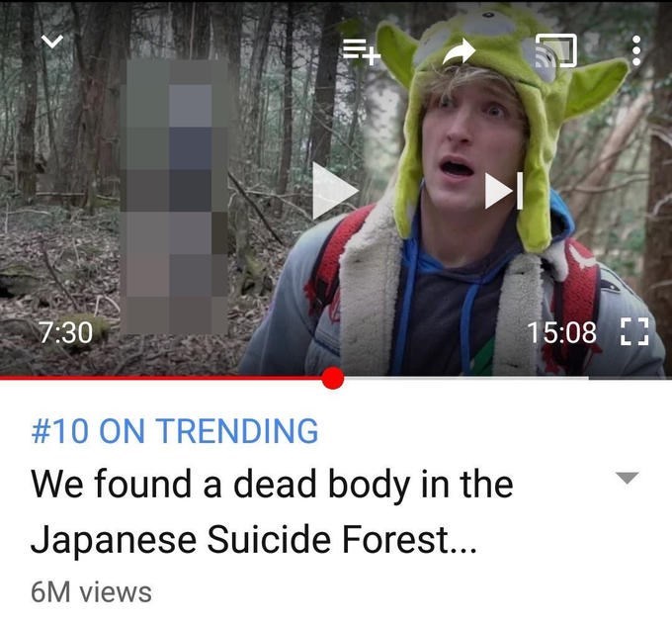Minimize the video with the down chevron
Viewport: 672px width, 625px height.
(x=52, y=42)
